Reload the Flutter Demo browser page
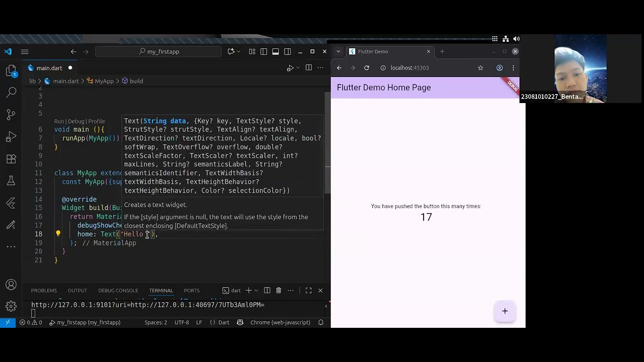Screen dimensions: 644x362 pos(367,68)
